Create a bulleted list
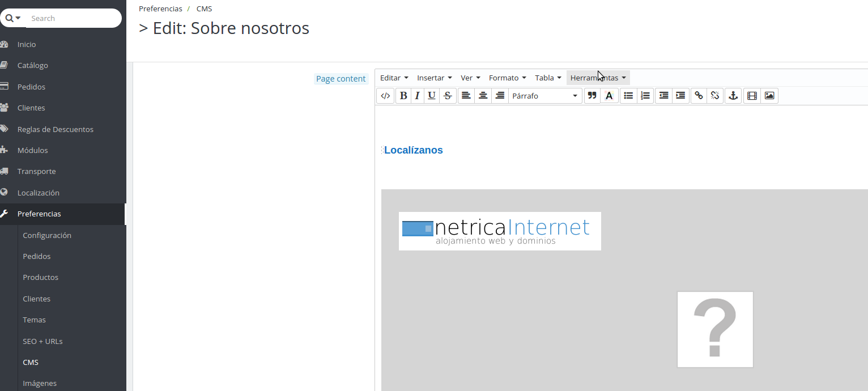 628,96
